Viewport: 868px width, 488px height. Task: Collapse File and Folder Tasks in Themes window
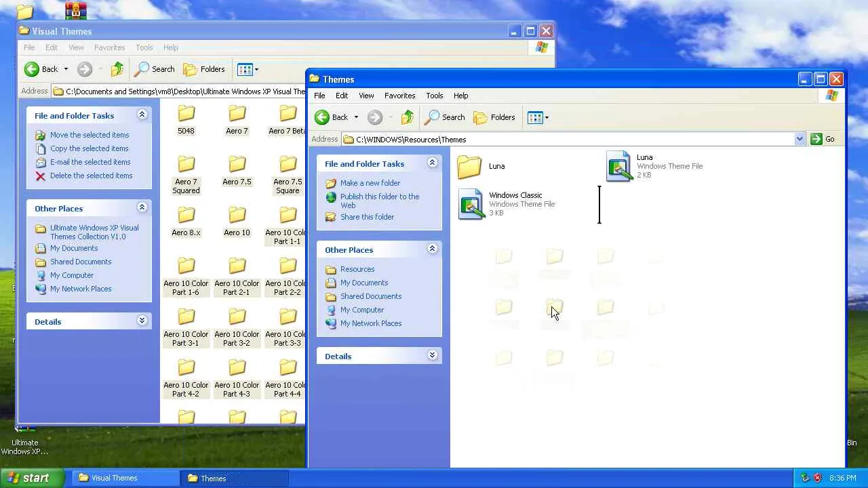(x=432, y=163)
